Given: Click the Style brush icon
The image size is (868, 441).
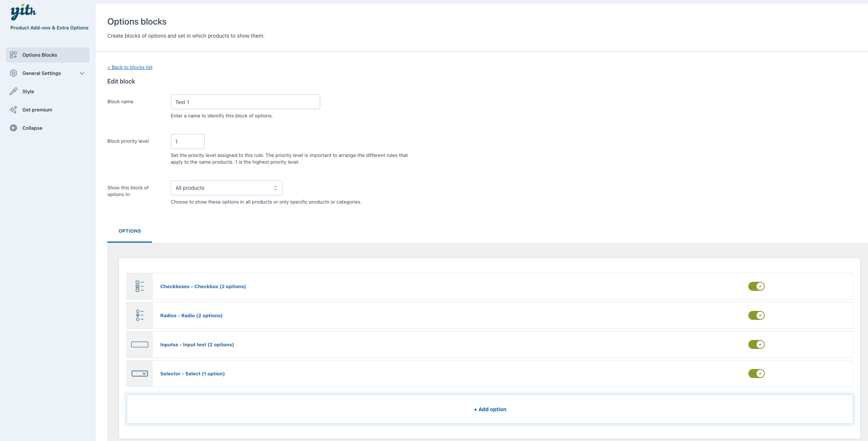Looking at the screenshot, I should 13,91.
